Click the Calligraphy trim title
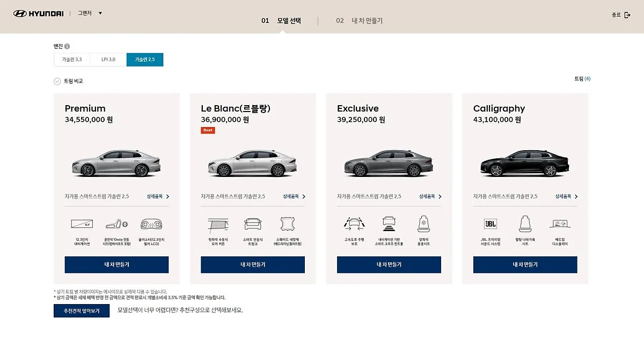644x362 pixels. click(x=499, y=109)
